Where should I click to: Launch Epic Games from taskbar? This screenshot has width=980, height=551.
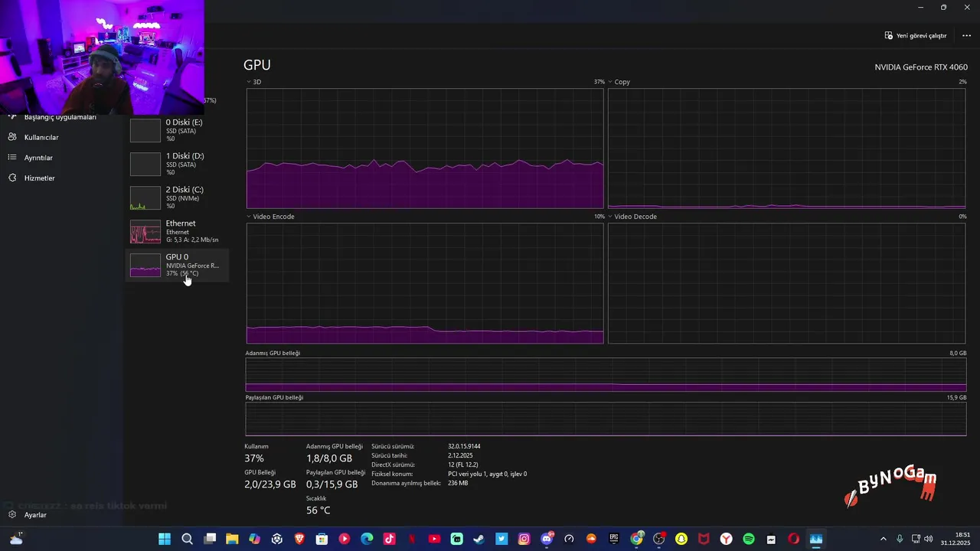coord(614,539)
